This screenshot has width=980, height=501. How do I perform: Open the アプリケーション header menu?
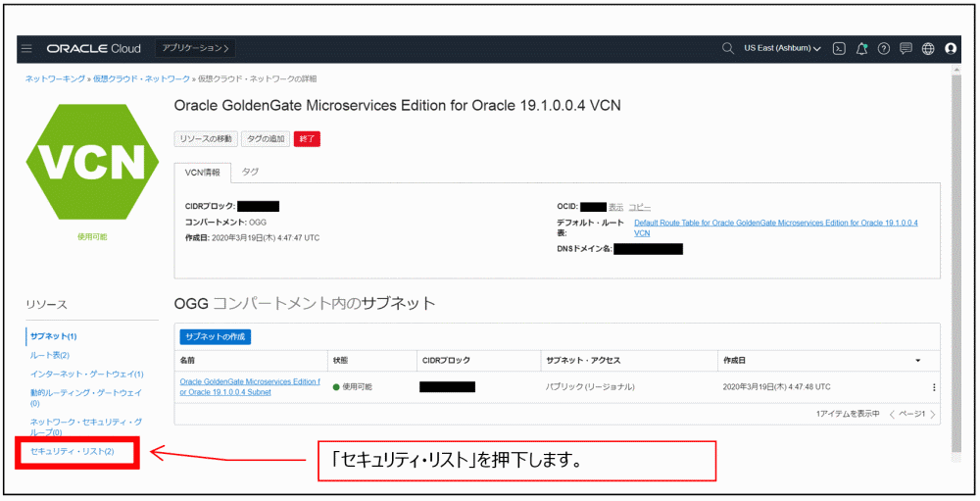pos(195,48)
